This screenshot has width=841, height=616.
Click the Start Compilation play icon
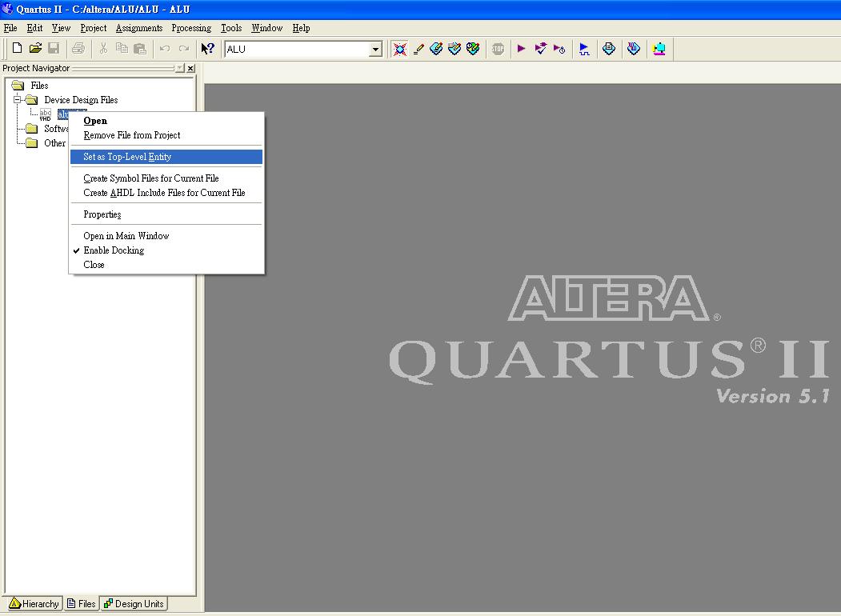522,49
